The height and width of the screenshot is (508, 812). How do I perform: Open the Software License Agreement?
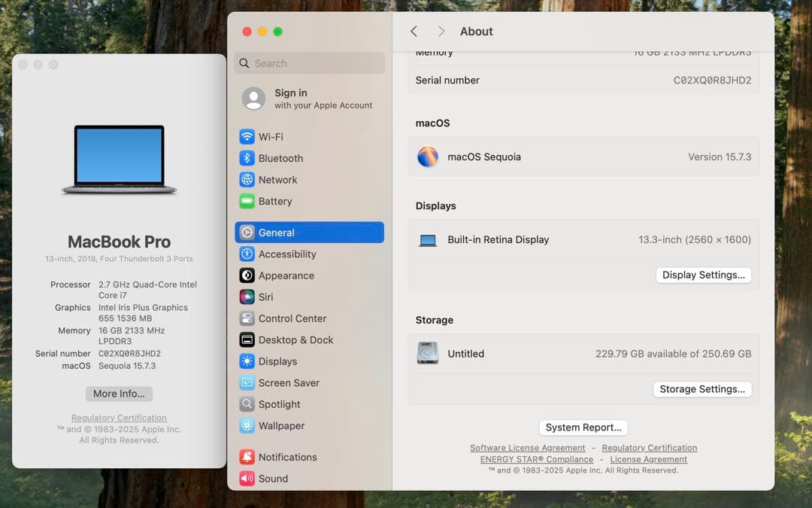pyautogui.click(x=528, y=447)
